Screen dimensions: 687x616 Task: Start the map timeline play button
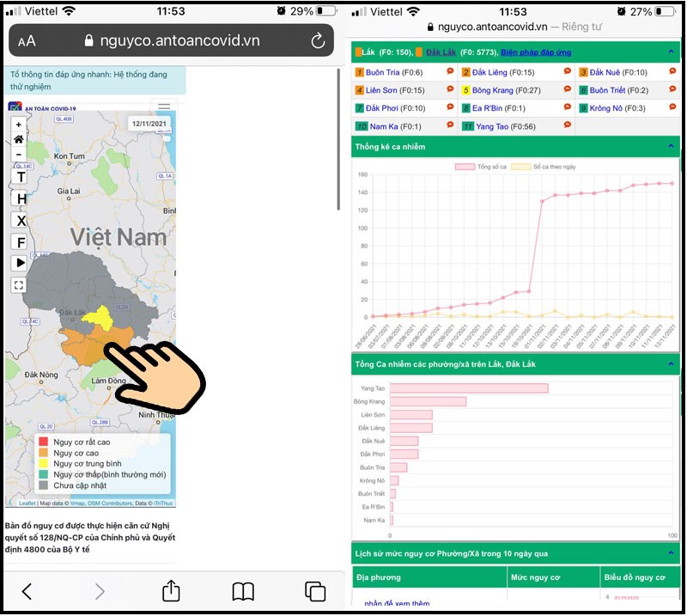[x=20, y=263]
